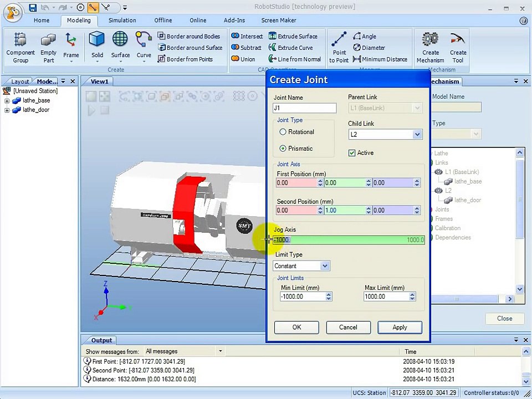Switch to the Home ribbon tab
The width and height of the screenshot is (532, 399).
[x=42, y=21]
